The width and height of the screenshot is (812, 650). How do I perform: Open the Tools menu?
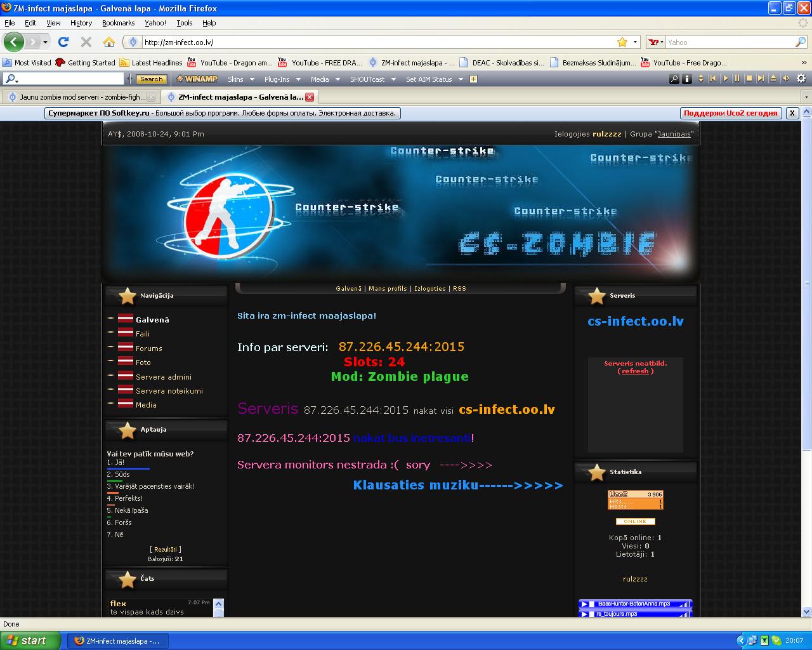[185, 23]
